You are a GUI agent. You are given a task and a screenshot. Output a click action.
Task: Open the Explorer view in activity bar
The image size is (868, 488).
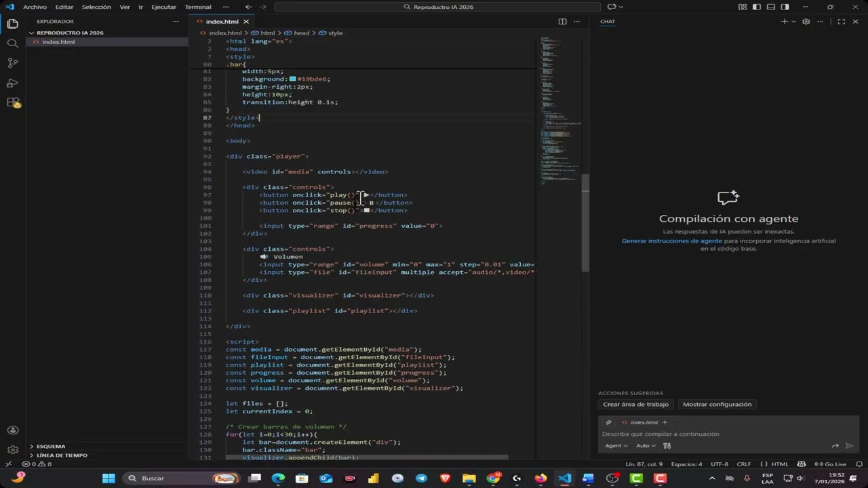(x=12, y=24)
